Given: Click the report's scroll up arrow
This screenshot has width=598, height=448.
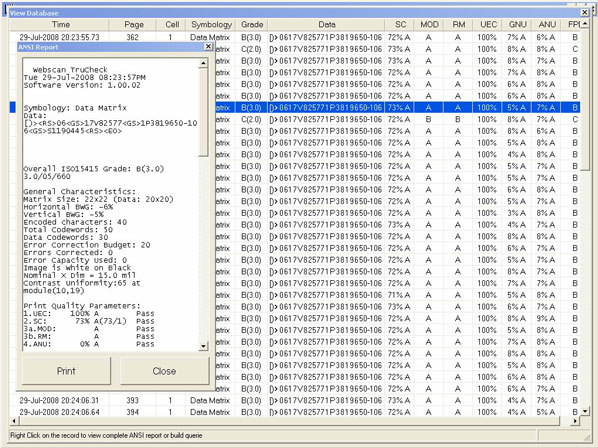Looking at the screenshot, I should 204,63.
